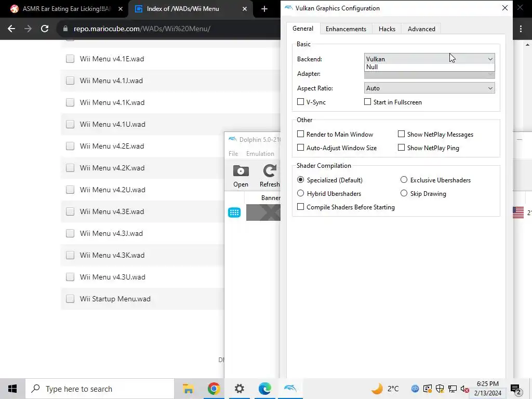
Task: Check Auto-Adjust Window Size
Action: (300, 148)
